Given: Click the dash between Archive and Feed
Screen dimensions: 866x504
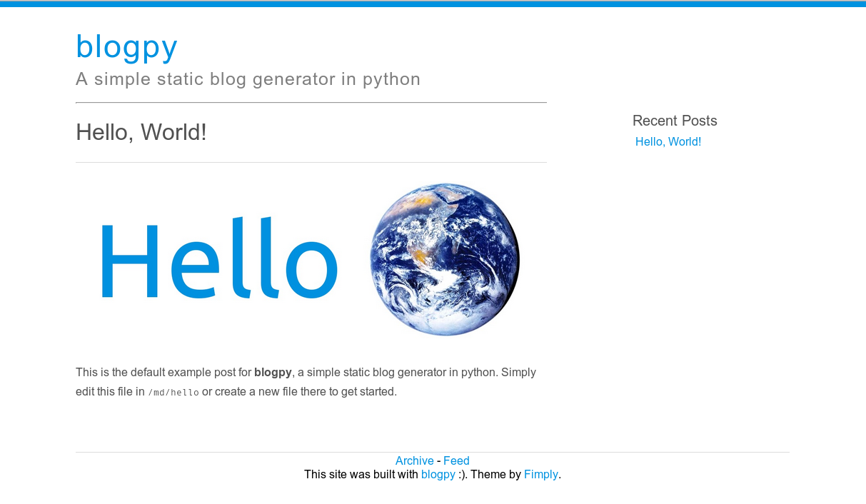Looking at the screenshot, I should coord(438,460).
